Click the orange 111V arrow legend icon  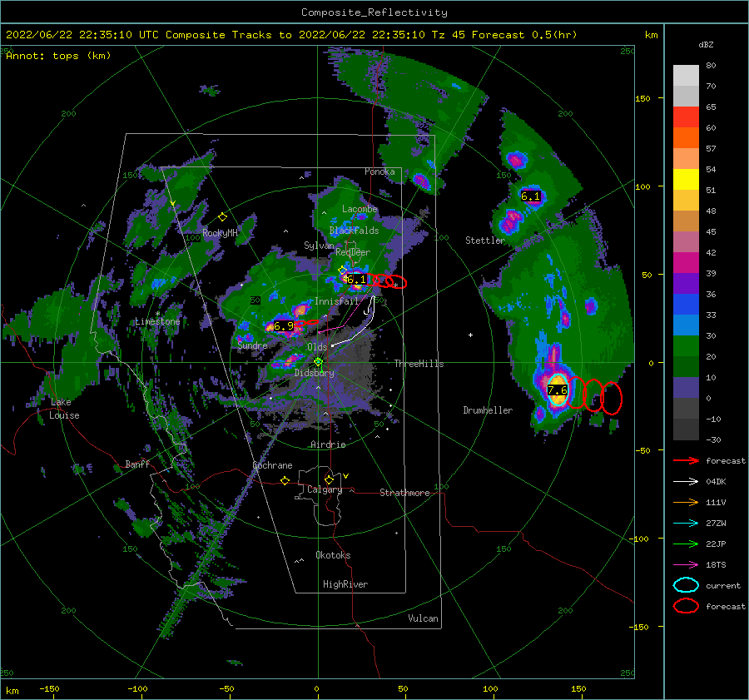point(686,502)
